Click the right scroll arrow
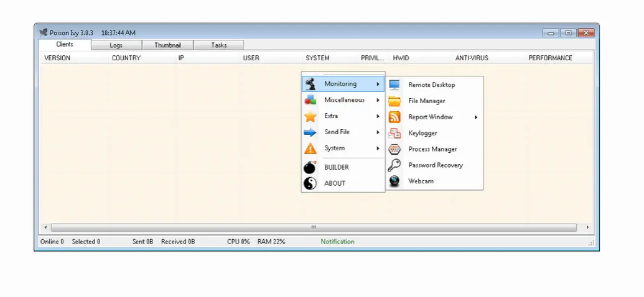The image size is (644, 297). click(588, 227)
